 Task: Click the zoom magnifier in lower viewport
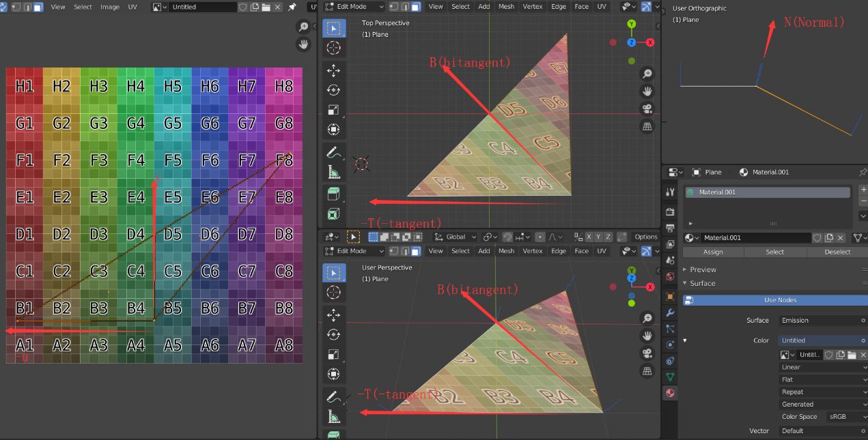(647, 319)
